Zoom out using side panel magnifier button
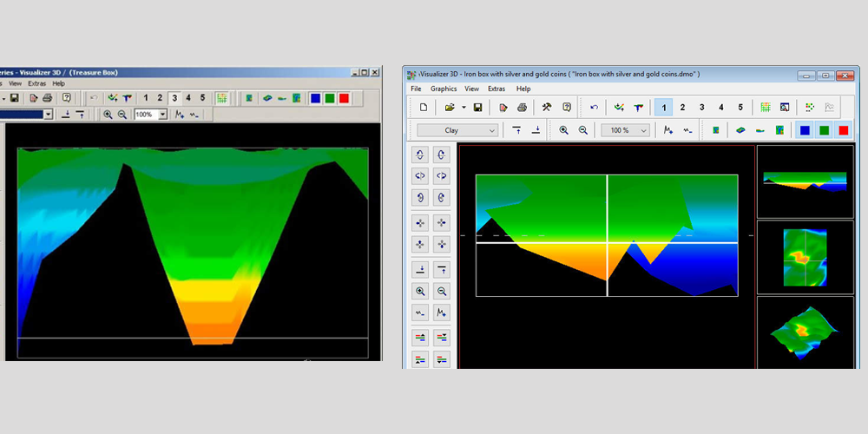 (441, 291)
